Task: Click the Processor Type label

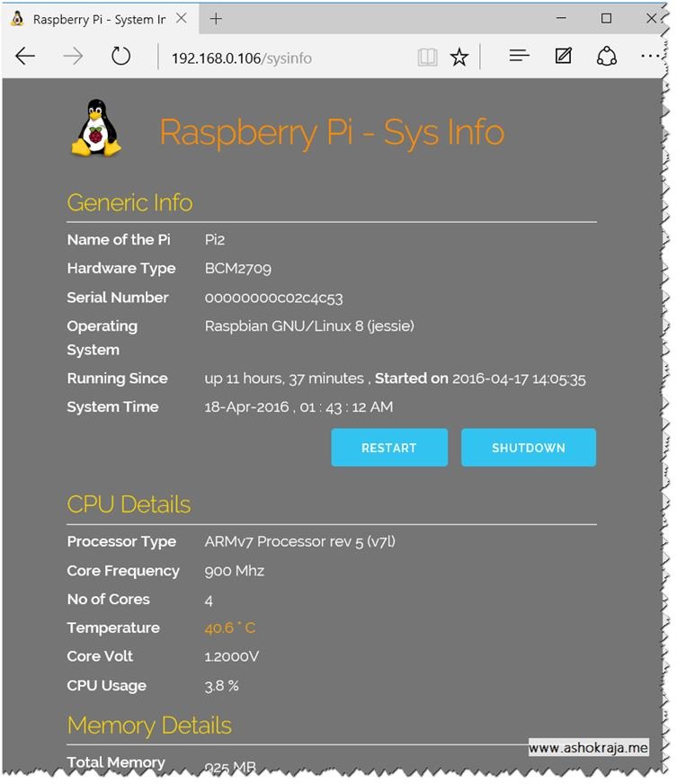Action: click(121, 541)
